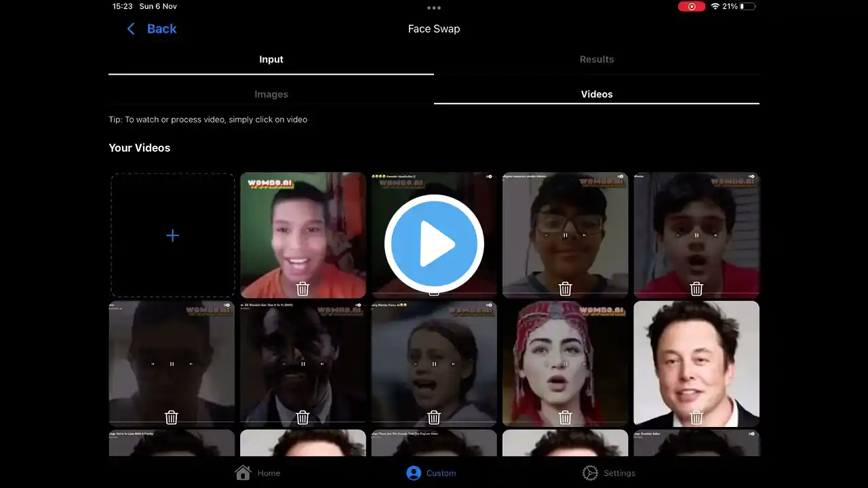Open the Input tab

[x=271, y=59]
